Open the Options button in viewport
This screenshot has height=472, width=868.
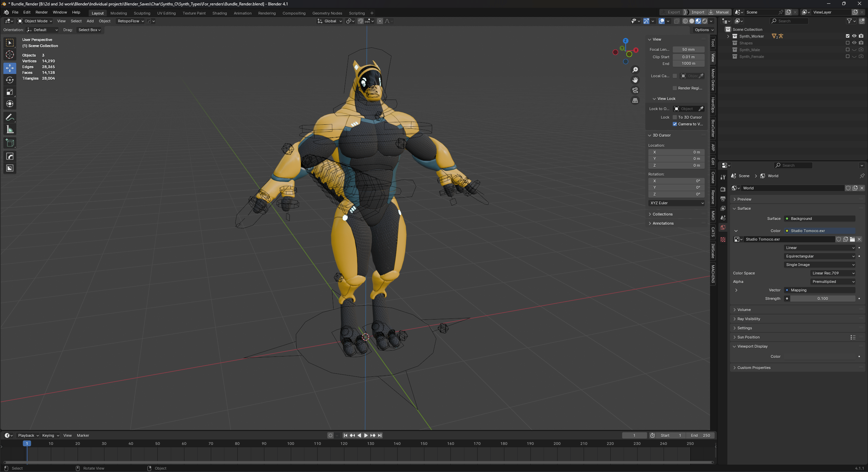tap(704, 30)
